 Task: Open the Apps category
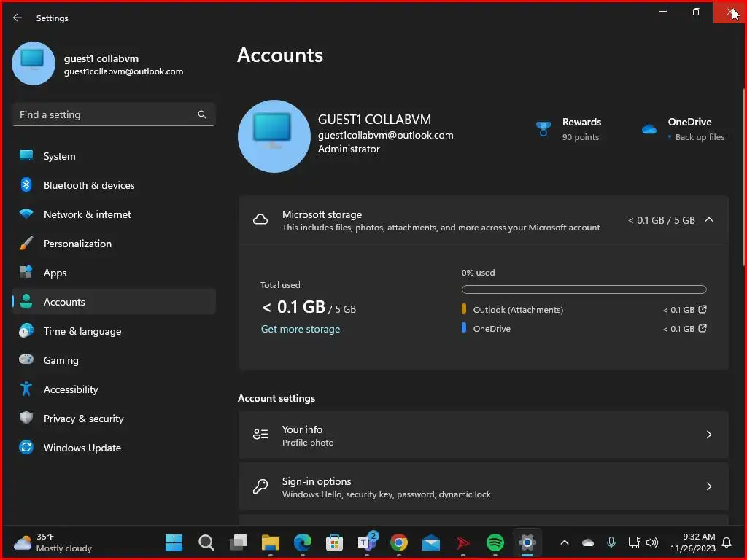pos(114,273)
